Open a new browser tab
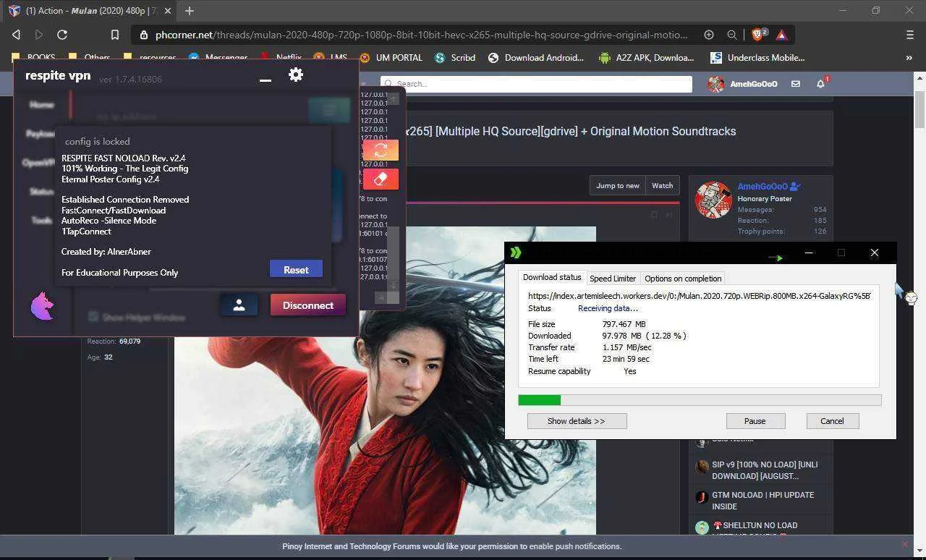Screen dimensions: 926x560 point(190,11)
